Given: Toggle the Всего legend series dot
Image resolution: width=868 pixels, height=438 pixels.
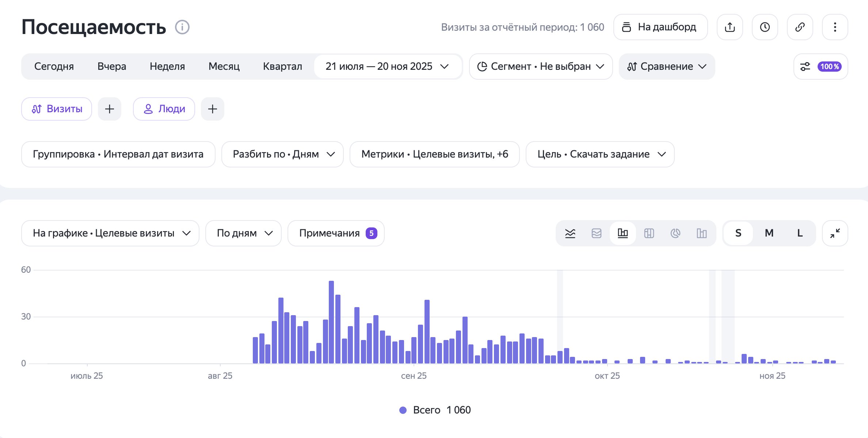Looking at the screenshot, I should (x=403, y=410).
